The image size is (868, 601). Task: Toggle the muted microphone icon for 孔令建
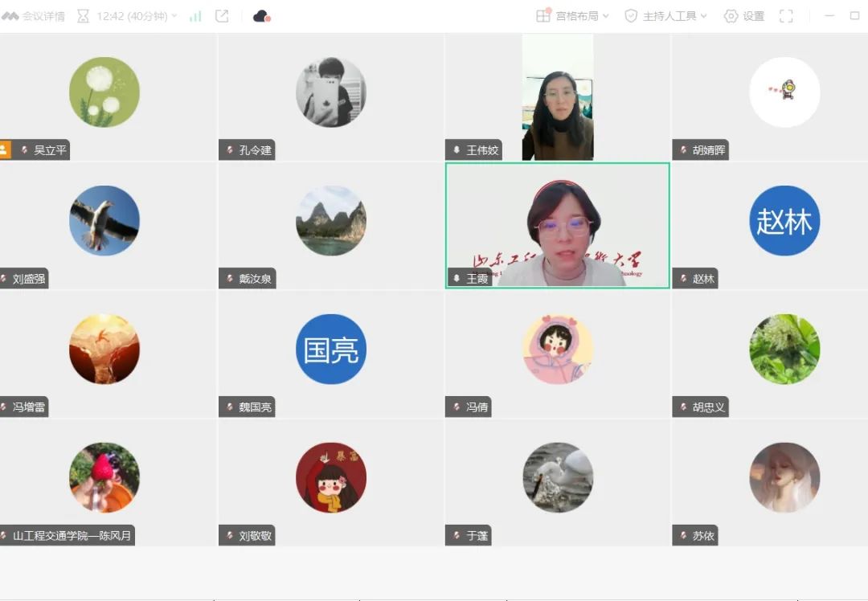pos(229,150)
